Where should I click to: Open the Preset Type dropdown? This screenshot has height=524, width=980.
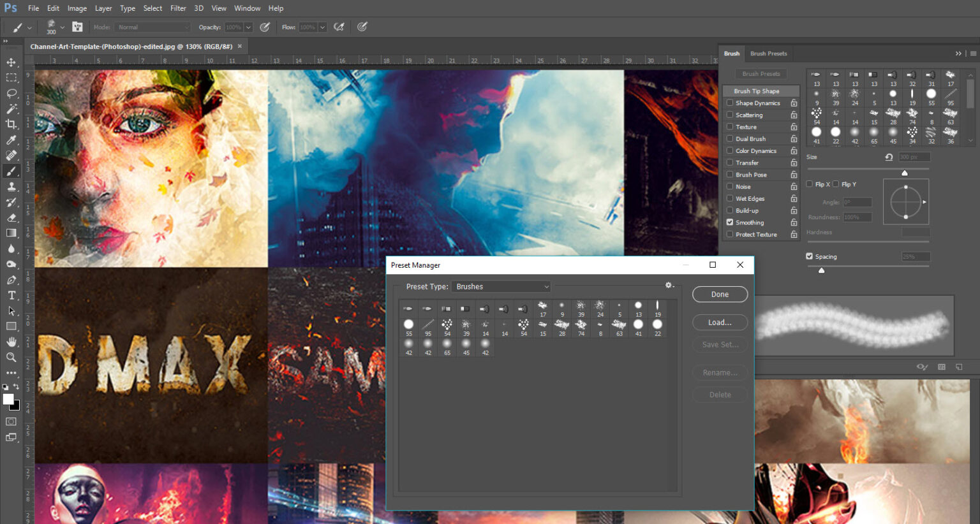pyautogui.click(x=501, y=287)
